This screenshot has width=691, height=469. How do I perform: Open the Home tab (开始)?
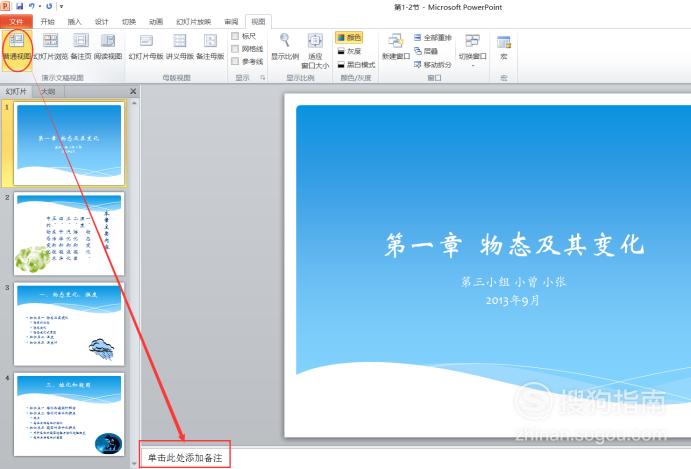[x=47, y=22]
